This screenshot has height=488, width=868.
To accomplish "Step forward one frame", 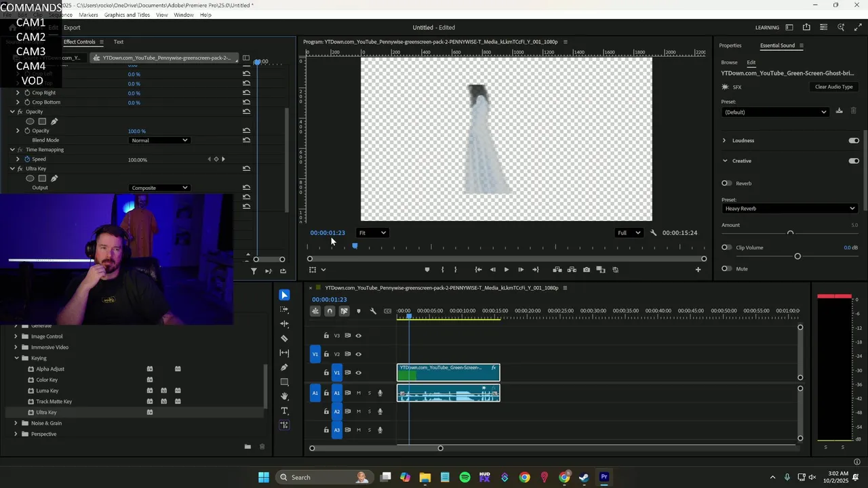I will (x=521, y=270).
